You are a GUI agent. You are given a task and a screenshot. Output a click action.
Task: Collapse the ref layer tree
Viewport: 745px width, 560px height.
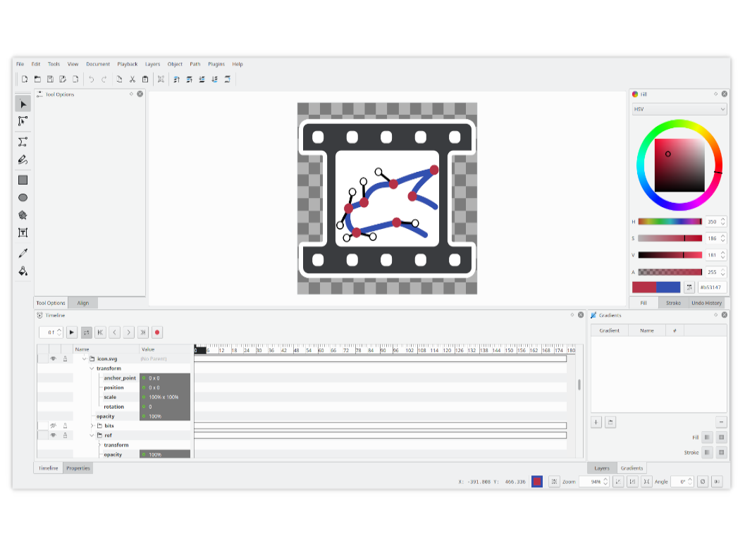click(x=92, y=435)
